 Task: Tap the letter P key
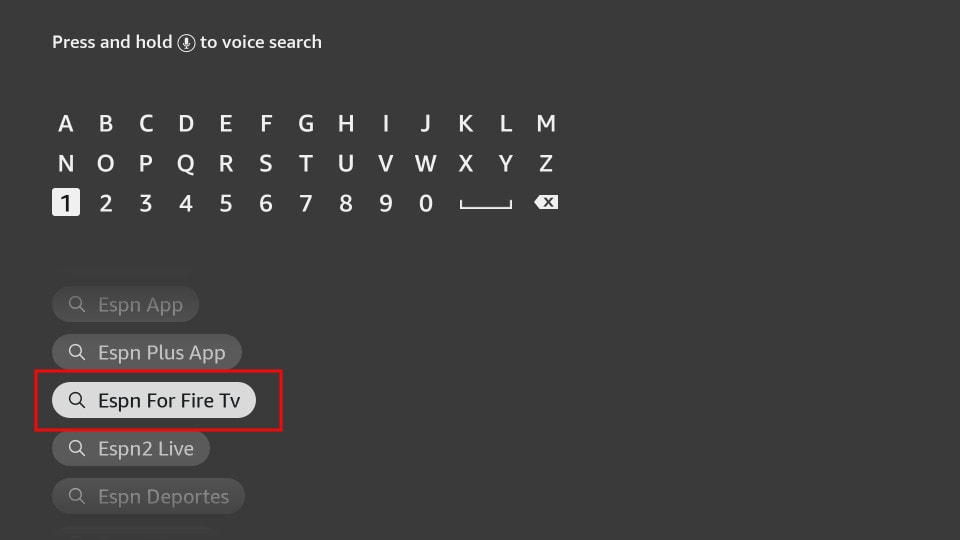pos(146,163)
